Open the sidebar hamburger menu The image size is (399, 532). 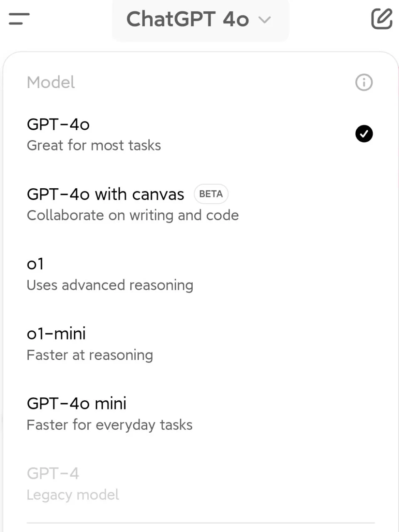click(19, 19)
